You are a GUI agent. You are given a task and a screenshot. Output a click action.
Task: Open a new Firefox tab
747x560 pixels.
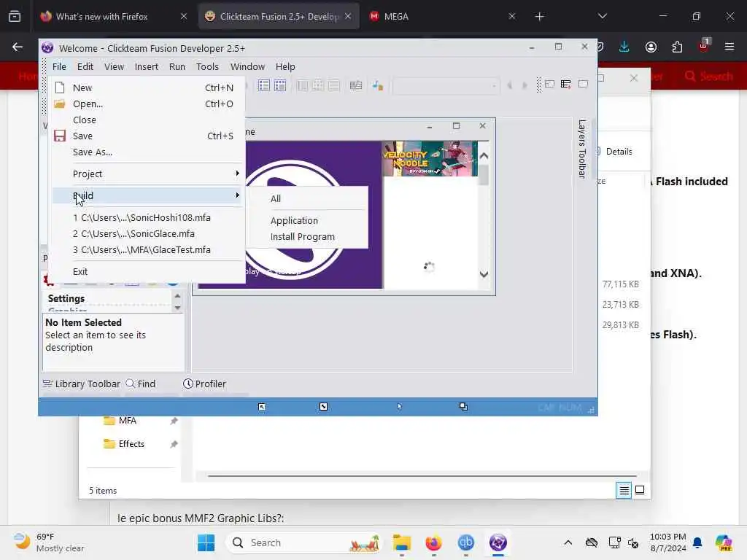click(539, 17)
